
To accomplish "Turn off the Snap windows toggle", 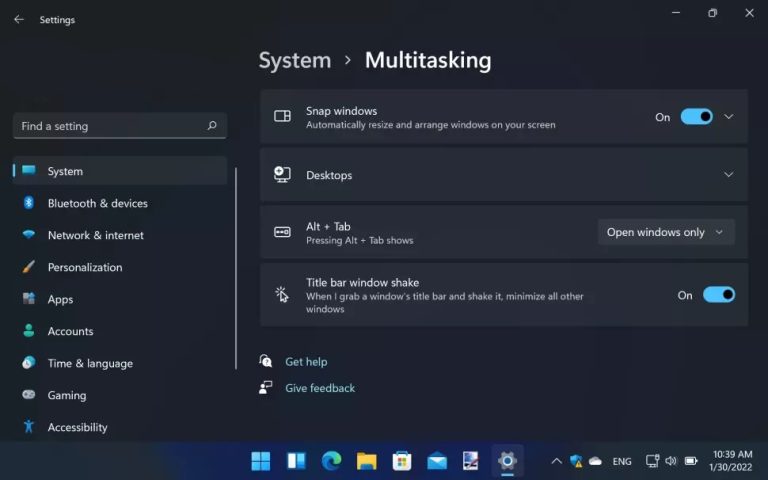I will 697,117.
